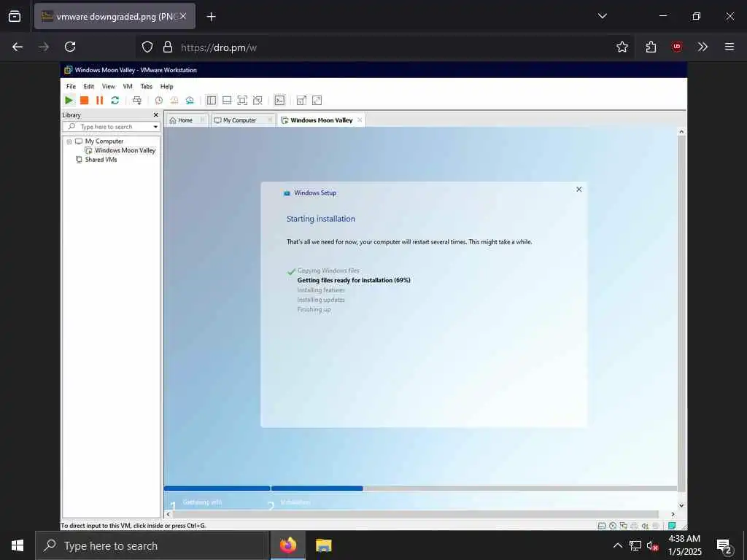Image resolution: width=747 pixels, height=560 pixels.
Task: Open the Help menu
Action: pyautogui.click(x=167, y=86)
